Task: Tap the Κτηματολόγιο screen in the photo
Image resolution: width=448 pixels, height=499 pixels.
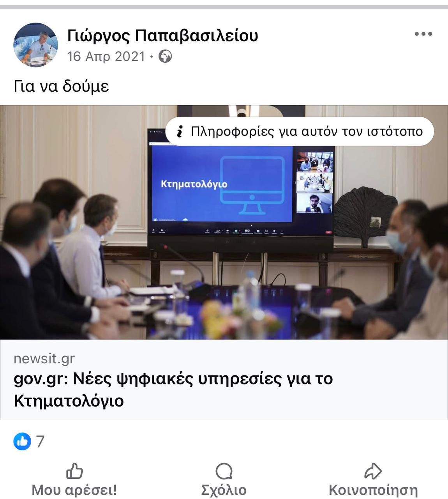Action: point(222,184)
